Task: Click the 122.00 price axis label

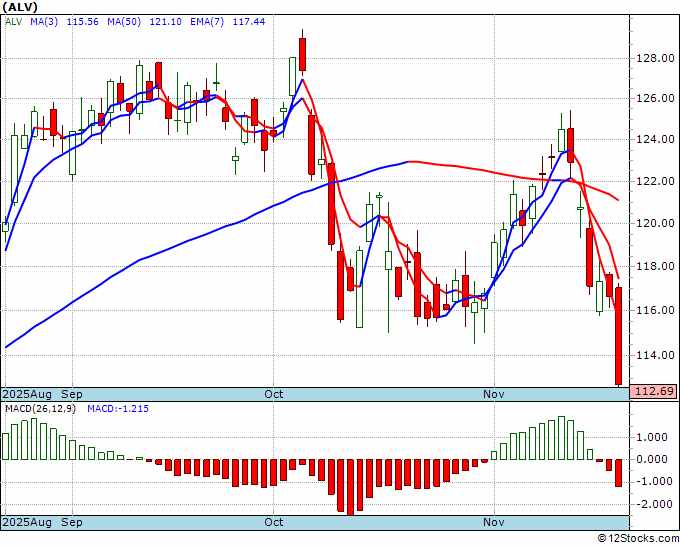Action: pos(655,181)
